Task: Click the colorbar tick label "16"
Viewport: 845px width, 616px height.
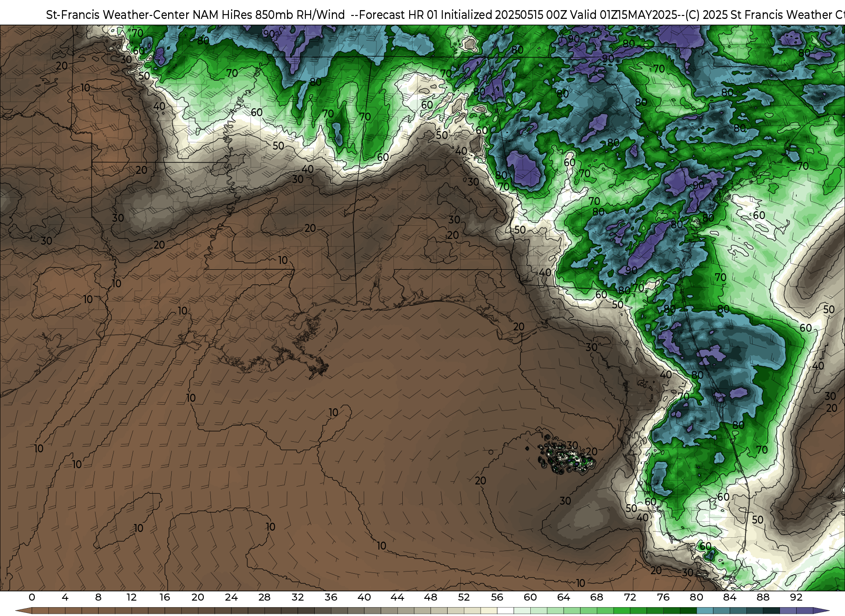Action: [165, 598]
